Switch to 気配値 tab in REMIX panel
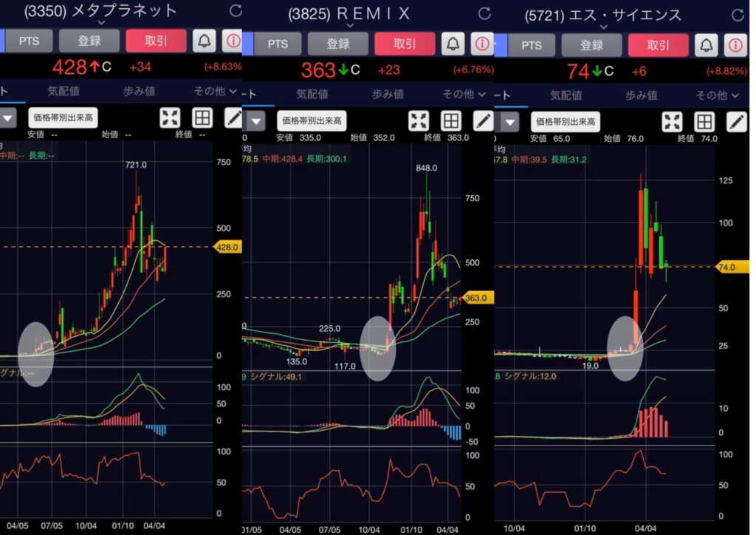 point(312,94)
